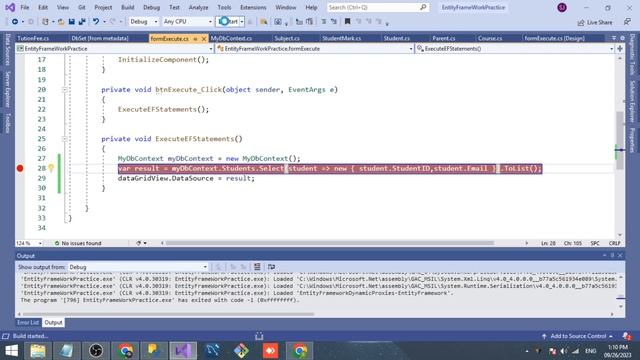
Task: Click the find in files toolbar icon
Action: pyautogui.click(x=264, y=22)
